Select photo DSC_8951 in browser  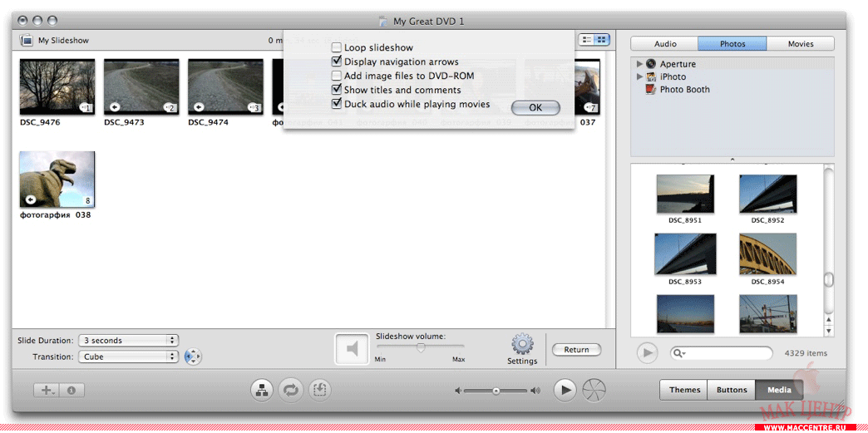coord(685,194)
